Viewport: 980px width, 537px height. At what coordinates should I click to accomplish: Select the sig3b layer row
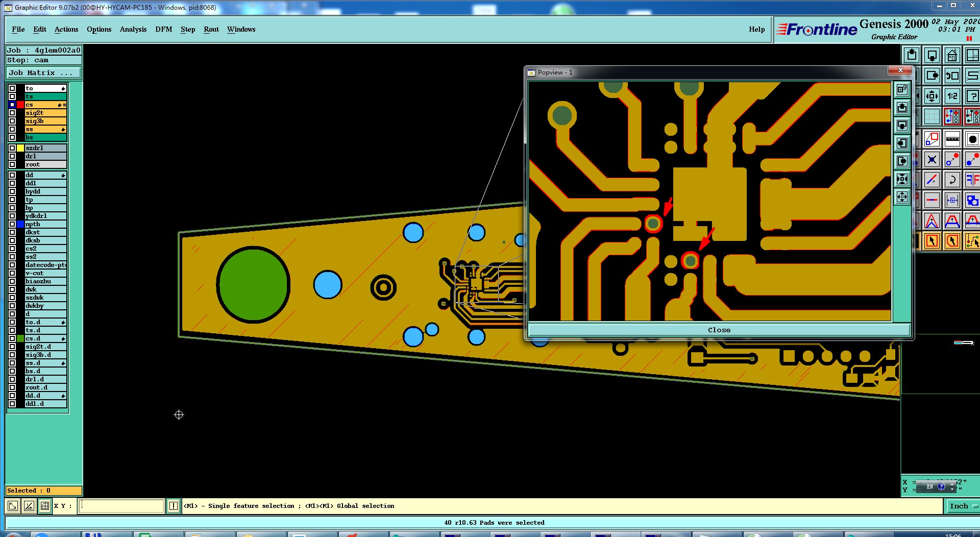tap(46, 121)
